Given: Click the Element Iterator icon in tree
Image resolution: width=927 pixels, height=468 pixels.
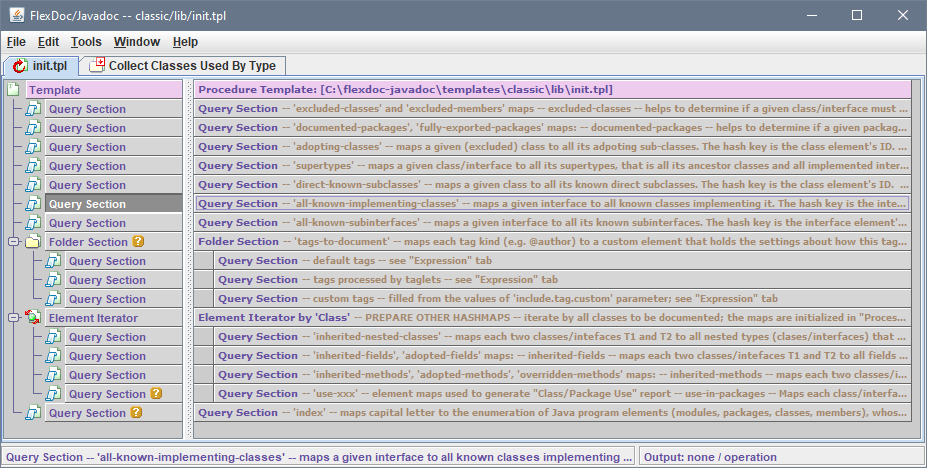Looking at the screenshot, I should click(32, 318).
